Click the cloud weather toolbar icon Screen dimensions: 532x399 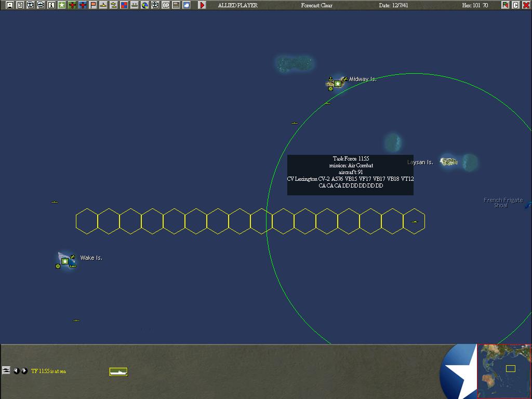coord(187,5)
